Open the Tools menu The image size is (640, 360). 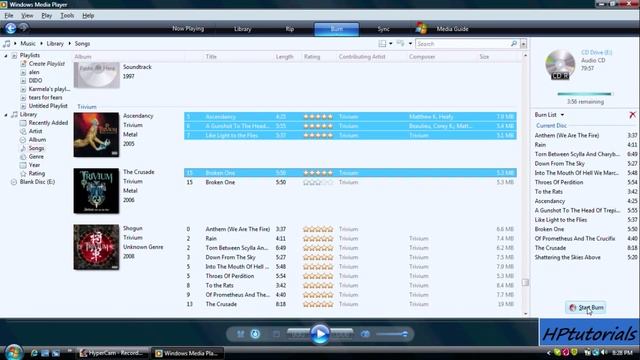coord(67,16)
